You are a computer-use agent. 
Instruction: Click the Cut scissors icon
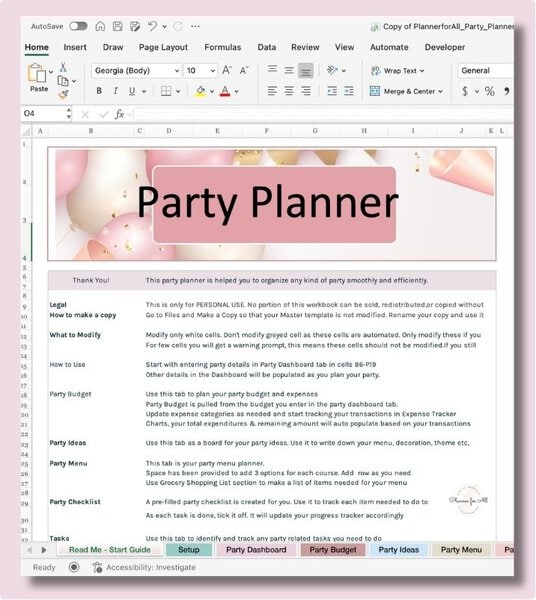[63, 68]
